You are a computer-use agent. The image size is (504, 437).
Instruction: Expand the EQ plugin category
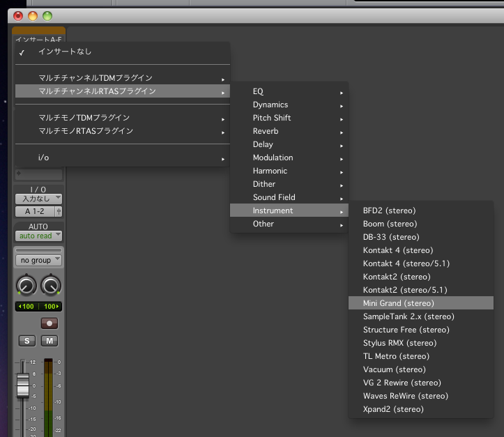click(289, 91)
